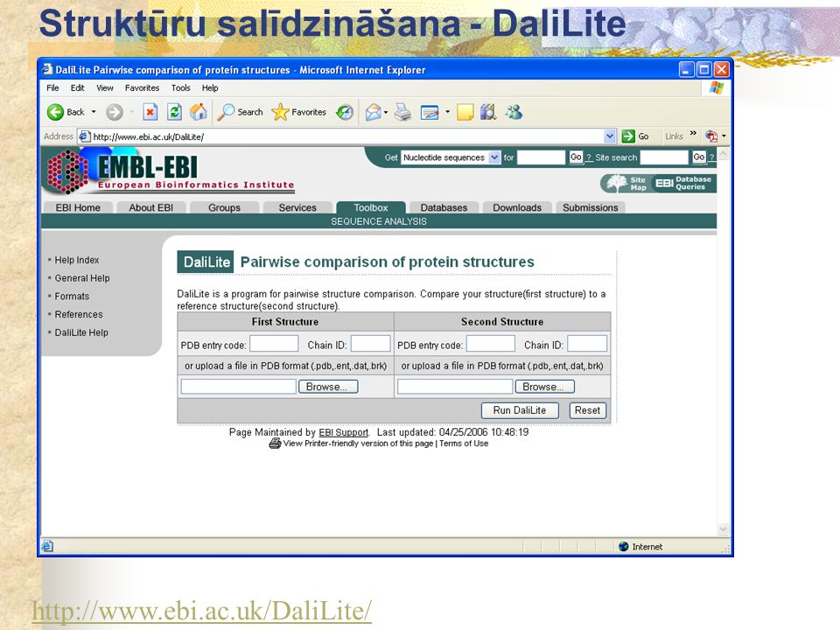This screenshot has height=630, width=840.
Task: Open the Formats sidebar link
Action: [72, 297]
